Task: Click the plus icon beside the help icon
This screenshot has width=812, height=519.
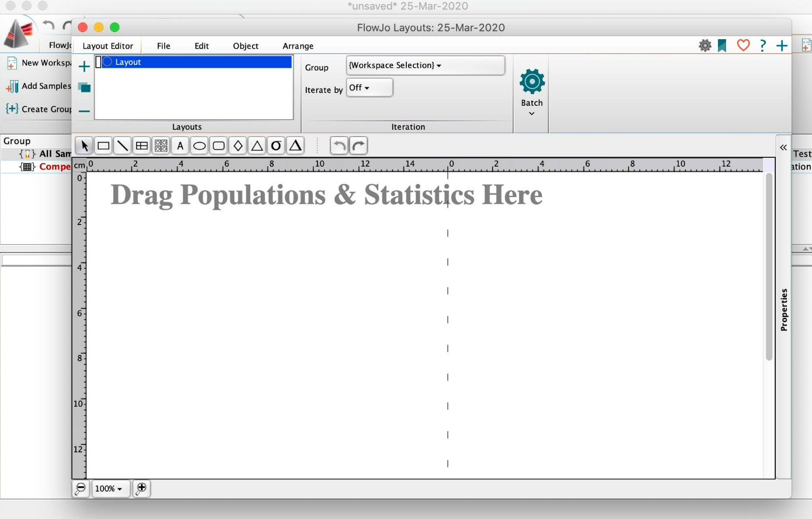Action: [782, 46]
